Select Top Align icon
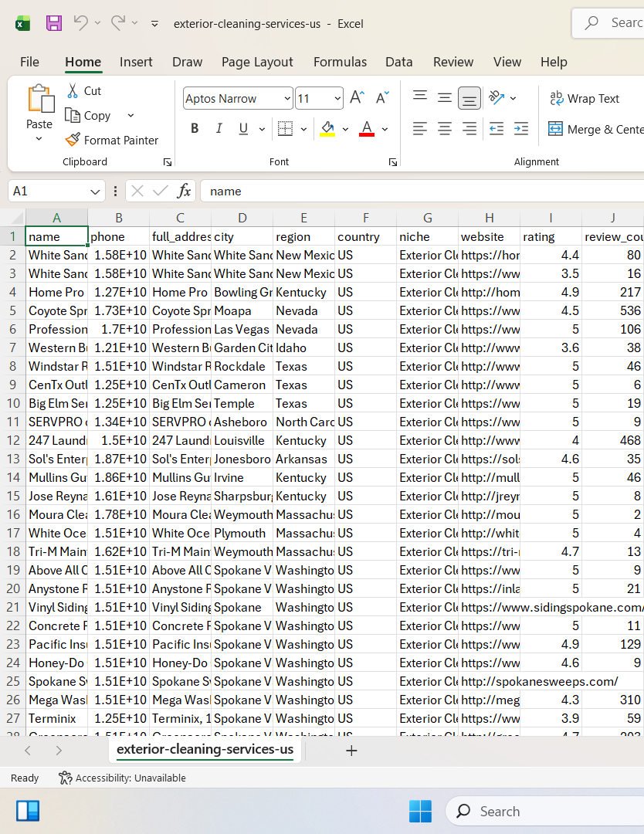The width and height of the screenshot is (644, 834). [x=420, y=97]
